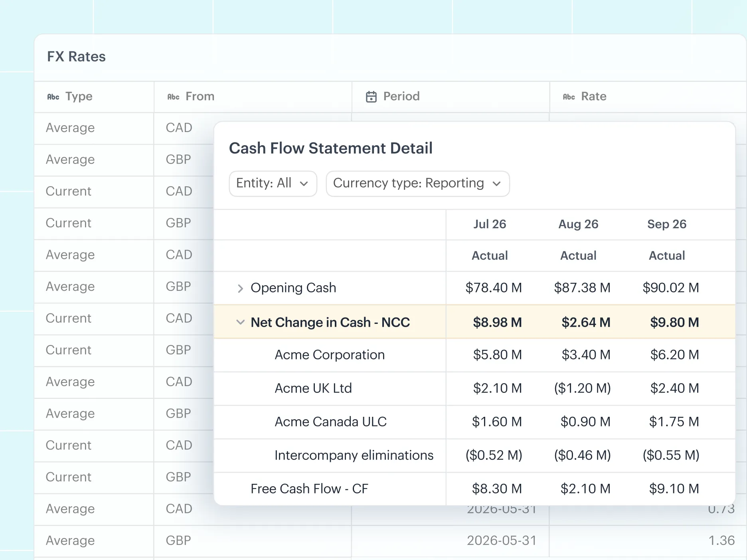
Task: Click the calendar icon beside Period
Action: [371, 97]
